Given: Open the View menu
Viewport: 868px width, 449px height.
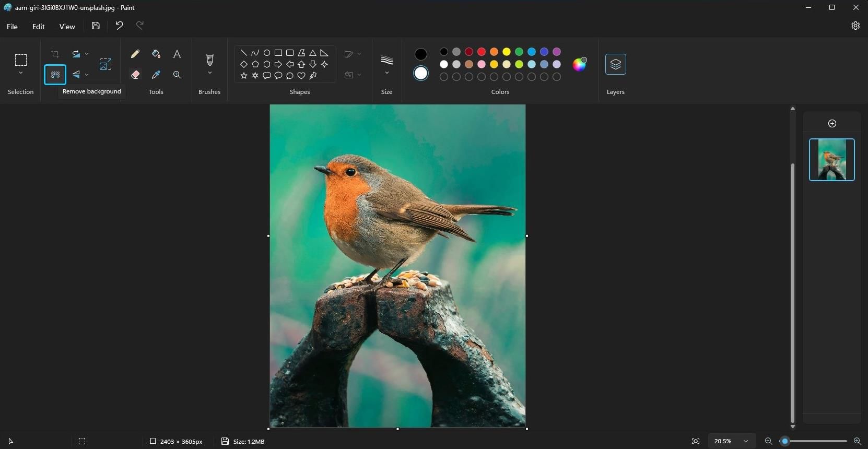Looking at the screenshot, I should [67, 27].
